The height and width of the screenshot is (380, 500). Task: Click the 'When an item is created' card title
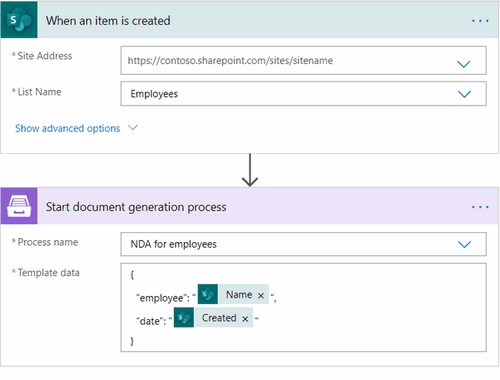pyautogui.click(x=108, y=21)
